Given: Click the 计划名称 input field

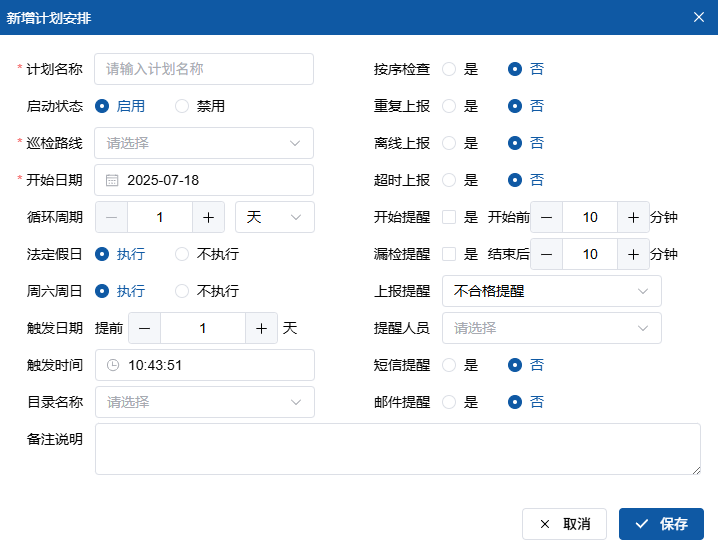Looking at the screenshot, I should click(x=204, y=69).
